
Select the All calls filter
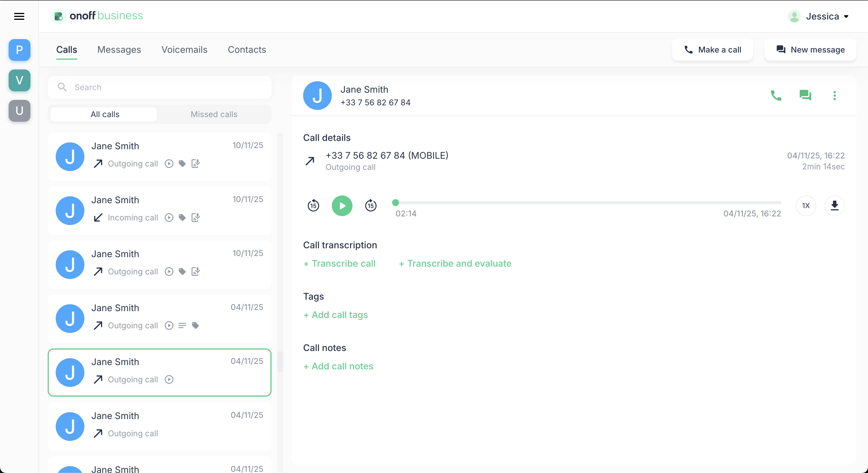[x=104, y=114]
